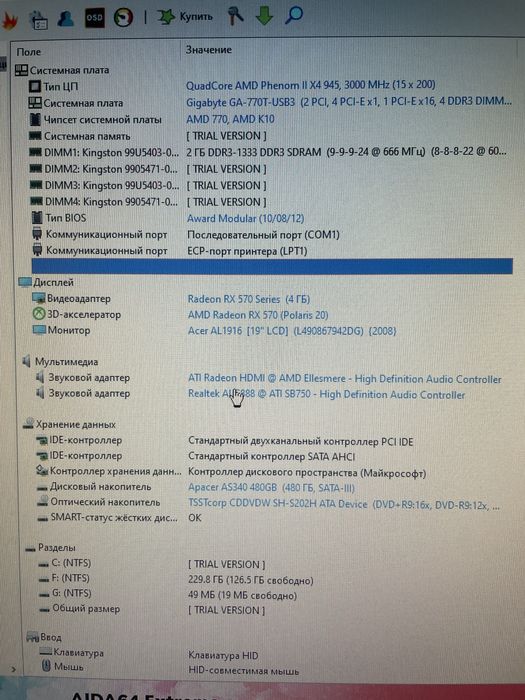
Task: Click the Чипсет системной платы row icon
Action: [34, 120]
